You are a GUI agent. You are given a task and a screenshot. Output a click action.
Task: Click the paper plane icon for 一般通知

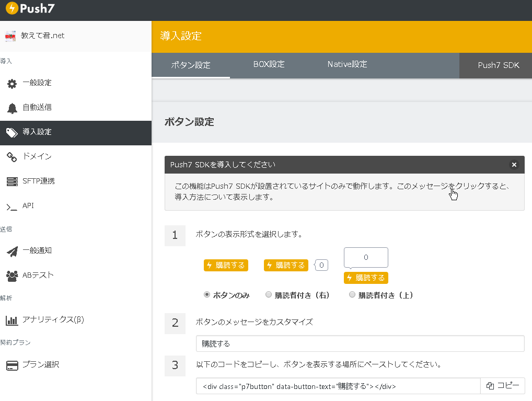click(x=12, y=251)
